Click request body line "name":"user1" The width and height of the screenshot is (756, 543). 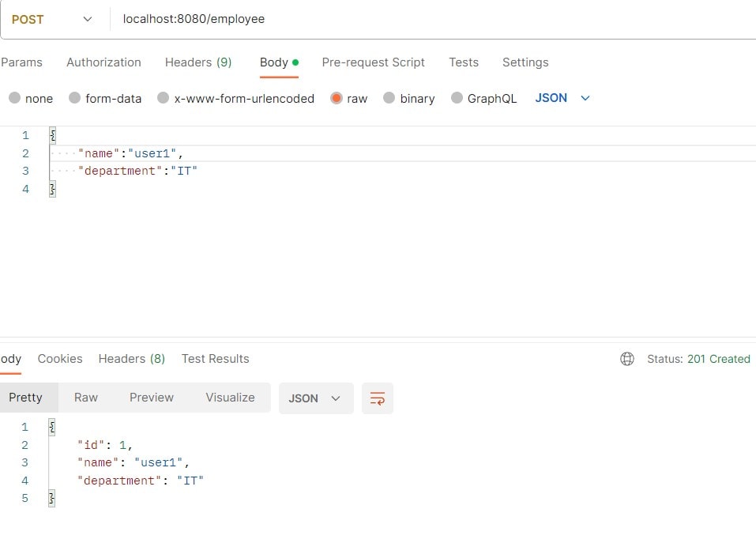[x=130, y=153]
